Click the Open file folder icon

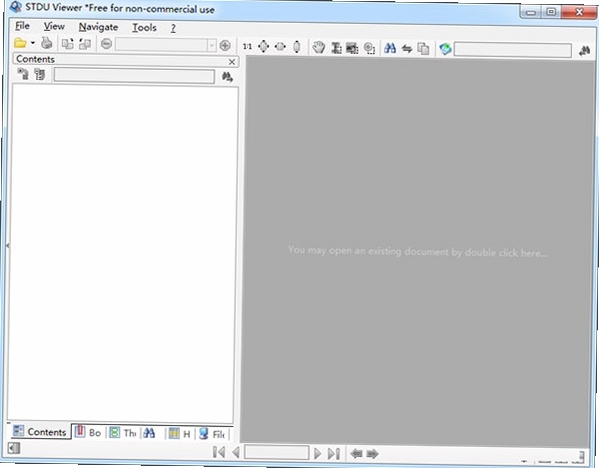tap(20, 43)
